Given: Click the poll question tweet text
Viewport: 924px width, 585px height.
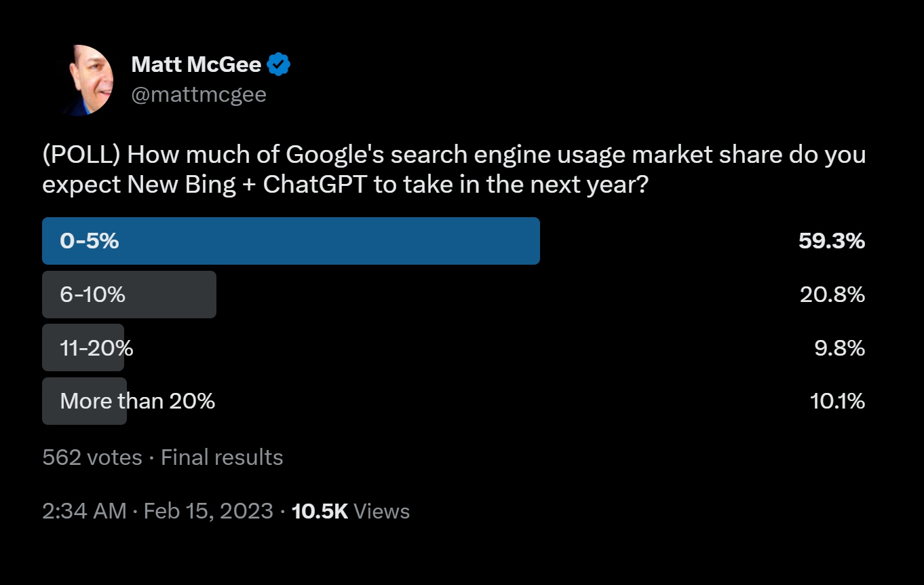Looking at the screenshot, I should coord(454,170).
